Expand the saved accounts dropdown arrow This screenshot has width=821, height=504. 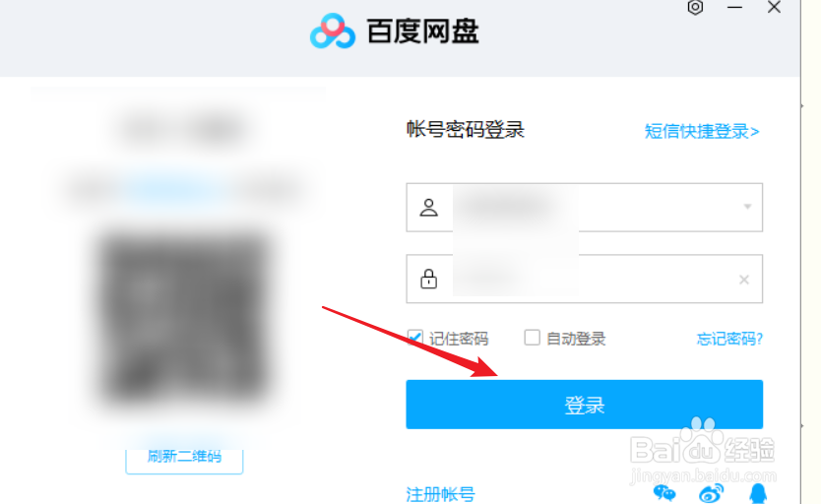click(748, 207)
